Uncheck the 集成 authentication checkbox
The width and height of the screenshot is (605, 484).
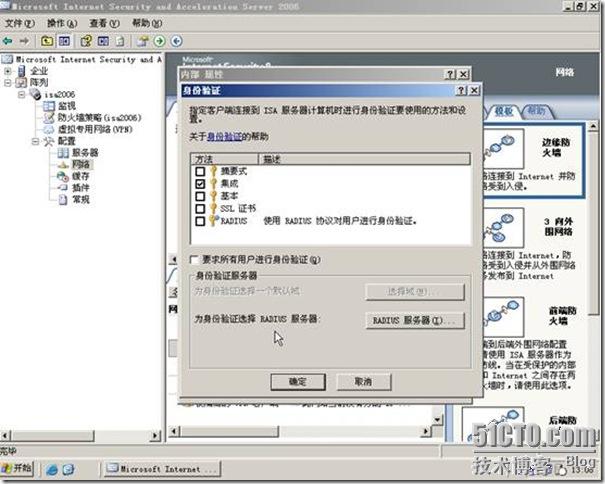pos(200,184)
